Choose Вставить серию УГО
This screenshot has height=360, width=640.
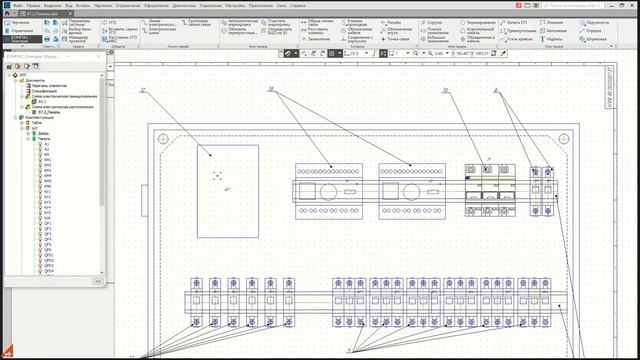click(x=120, y=31)
